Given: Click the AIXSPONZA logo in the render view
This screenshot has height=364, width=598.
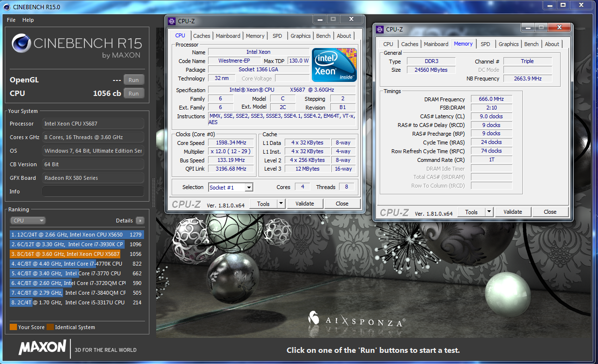Looking at the screenshot, I should 356,320.
